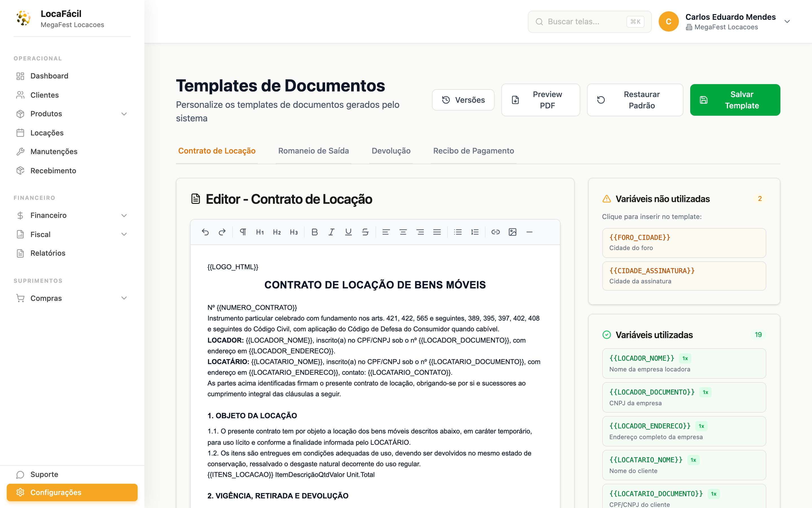Apply Heading 2 formatting
This screenshot has height=508, width=812.
click(277, 232)
